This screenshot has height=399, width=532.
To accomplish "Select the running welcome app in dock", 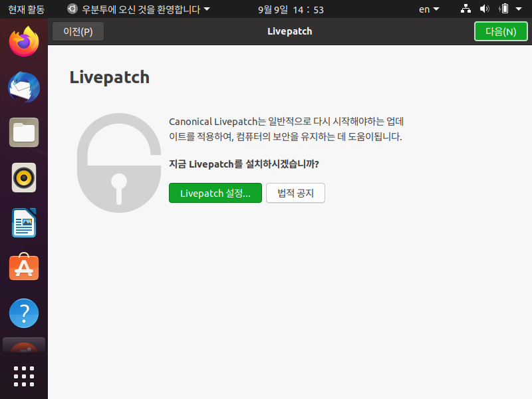I will tap(24, 345).
